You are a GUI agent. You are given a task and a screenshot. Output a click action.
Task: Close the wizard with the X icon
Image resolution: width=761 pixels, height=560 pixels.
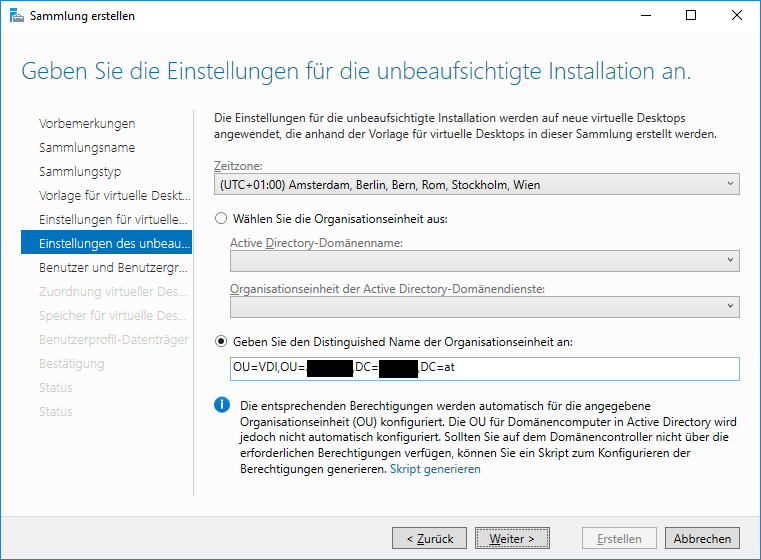click(x=736, y=16)
